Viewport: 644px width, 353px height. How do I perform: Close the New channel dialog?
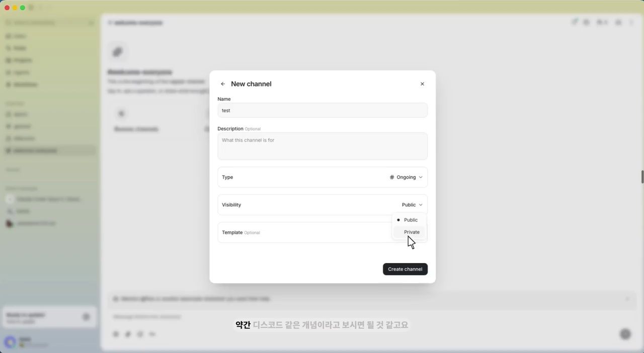click(x=422, y=84)
